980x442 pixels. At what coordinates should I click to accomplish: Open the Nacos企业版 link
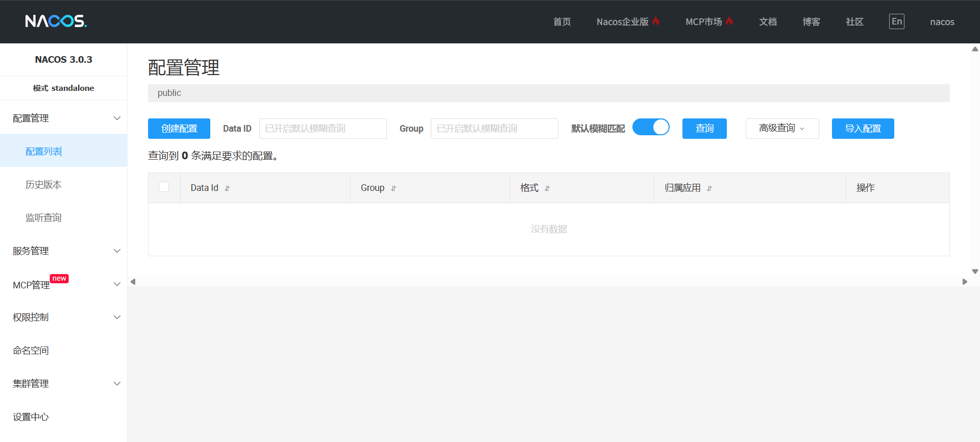pyautogui.click(x=628, y=21)
